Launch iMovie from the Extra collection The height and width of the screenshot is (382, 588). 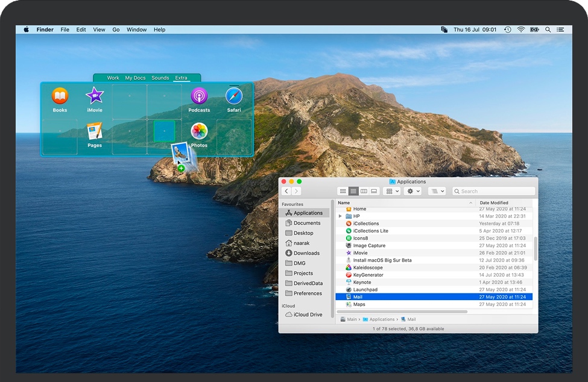coord(94,96)
